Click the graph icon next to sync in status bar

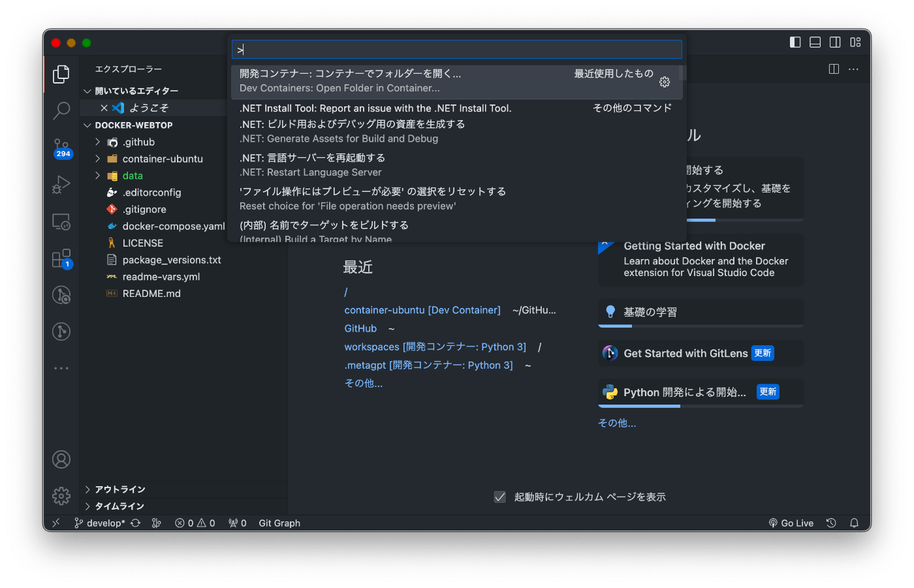pyautogui.click(x=156, y=523)
